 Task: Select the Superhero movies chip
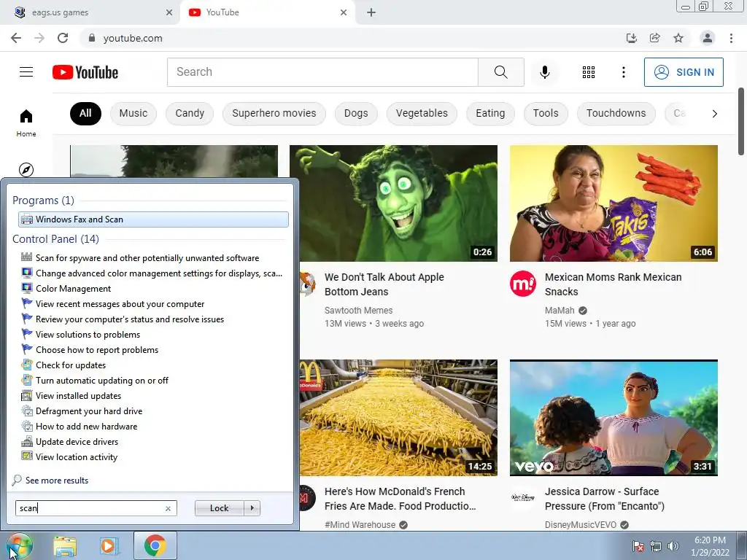point(274,113)
